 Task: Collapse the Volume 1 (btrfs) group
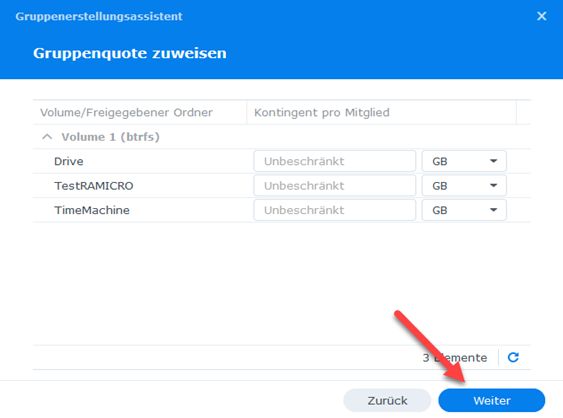(x=47, y=136)
